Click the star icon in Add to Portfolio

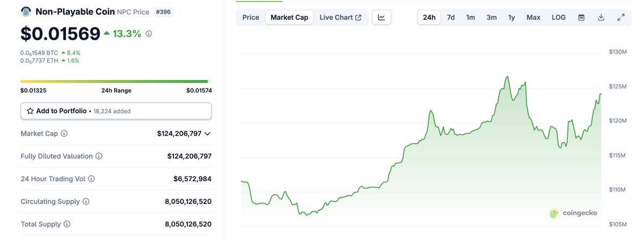pos(30,111)
